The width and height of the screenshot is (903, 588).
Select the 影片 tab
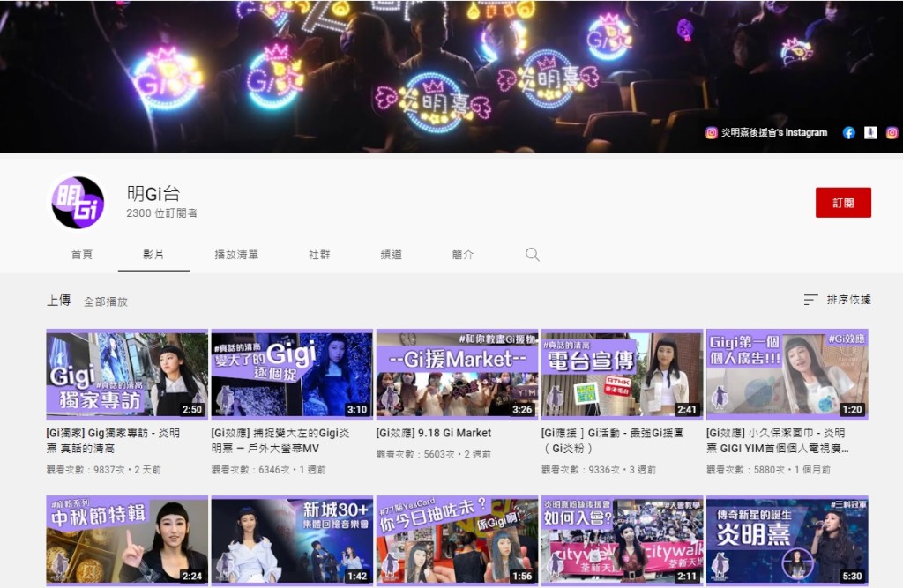coord(153,255)
